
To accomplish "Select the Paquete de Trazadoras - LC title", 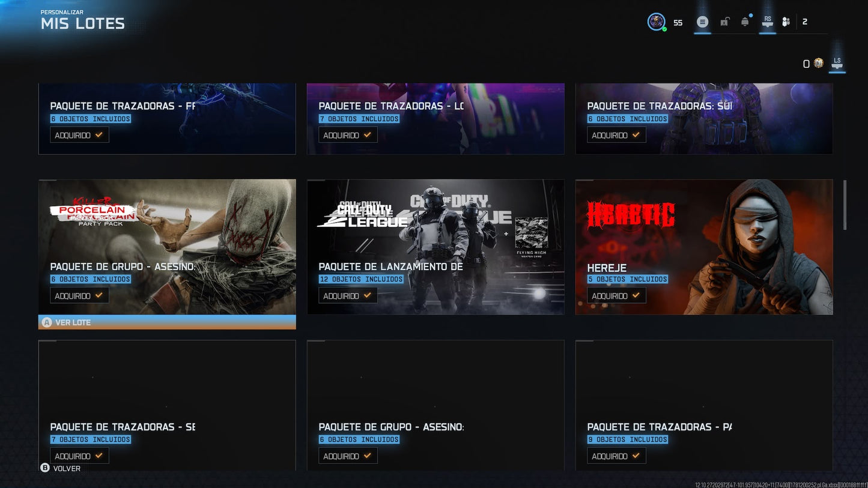I will [391, 106].
